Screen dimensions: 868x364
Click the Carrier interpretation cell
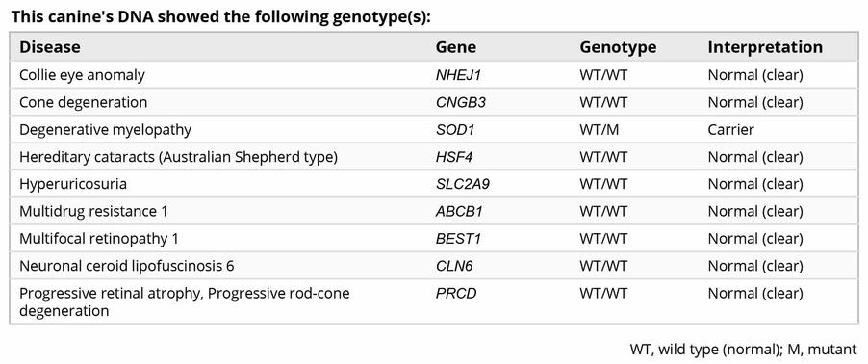730,130
